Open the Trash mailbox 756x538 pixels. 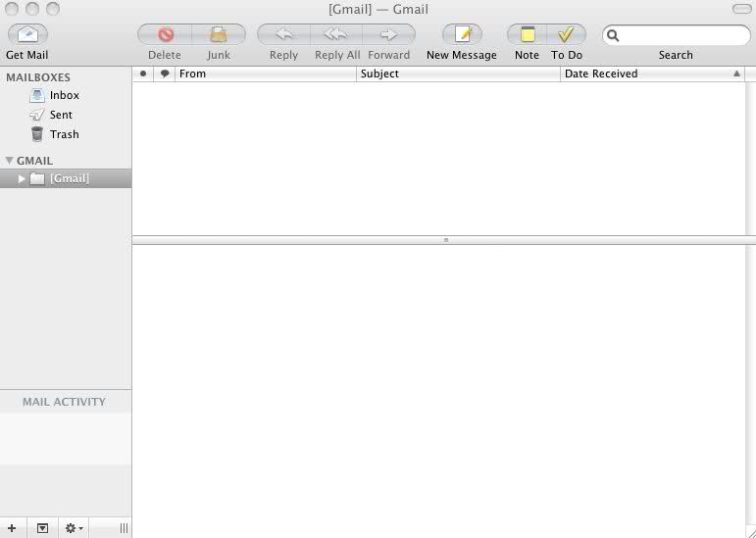point(66,134)
